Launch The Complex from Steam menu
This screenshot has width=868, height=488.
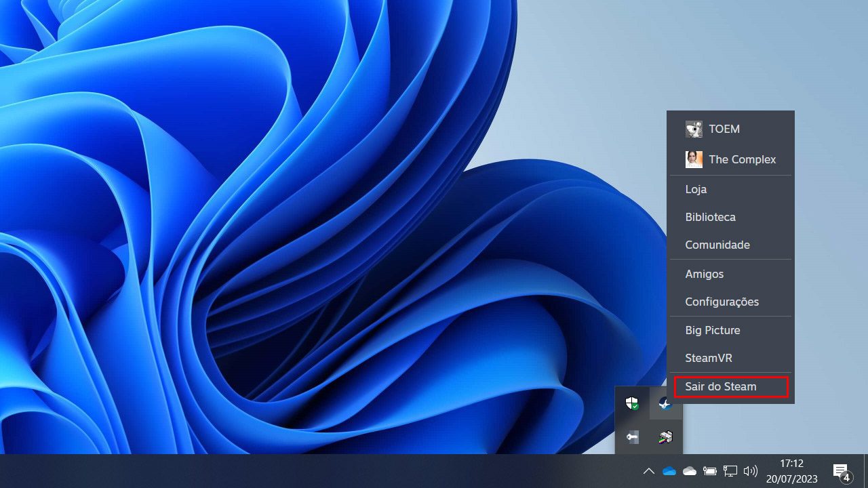point(730,159)
